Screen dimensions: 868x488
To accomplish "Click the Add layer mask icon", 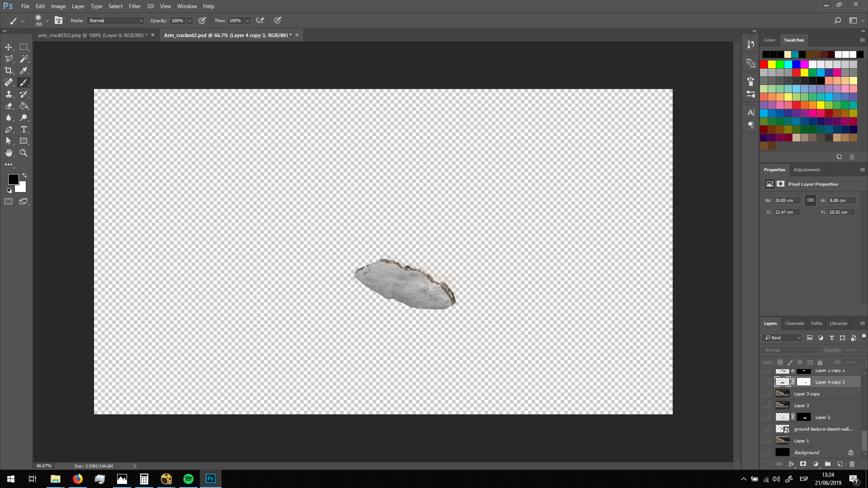I will [x=803, y=464].
